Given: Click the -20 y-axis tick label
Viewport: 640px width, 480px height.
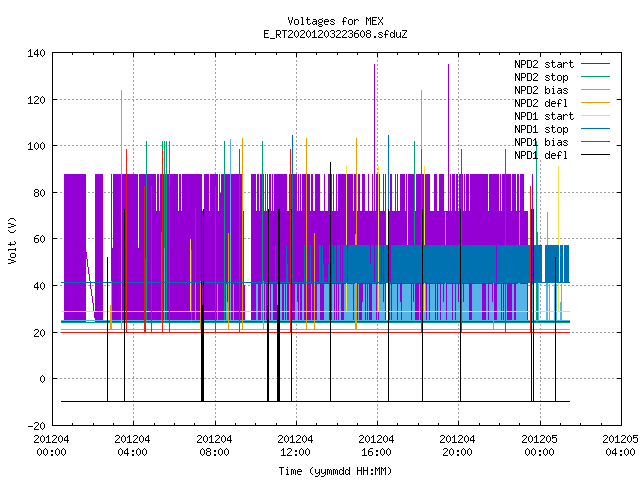Looking at the screenshot, I should [36, 426].
